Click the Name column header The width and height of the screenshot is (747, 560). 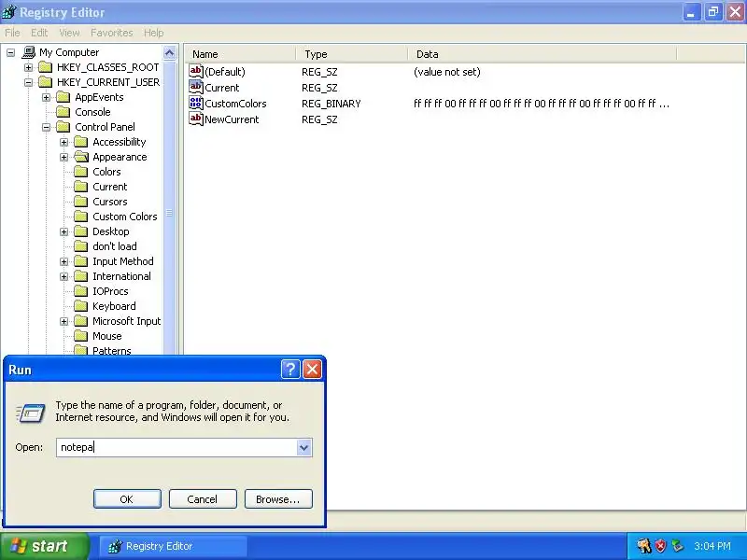[x=240, y=54]
